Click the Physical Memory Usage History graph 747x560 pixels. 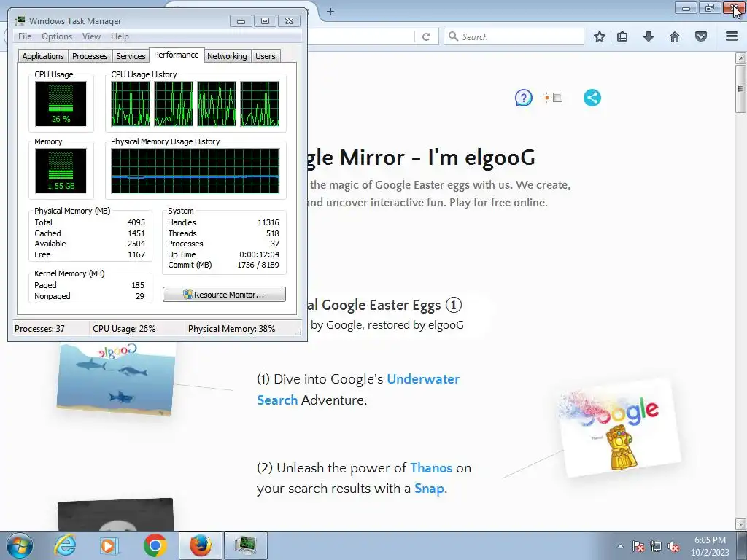click(196, 171)
